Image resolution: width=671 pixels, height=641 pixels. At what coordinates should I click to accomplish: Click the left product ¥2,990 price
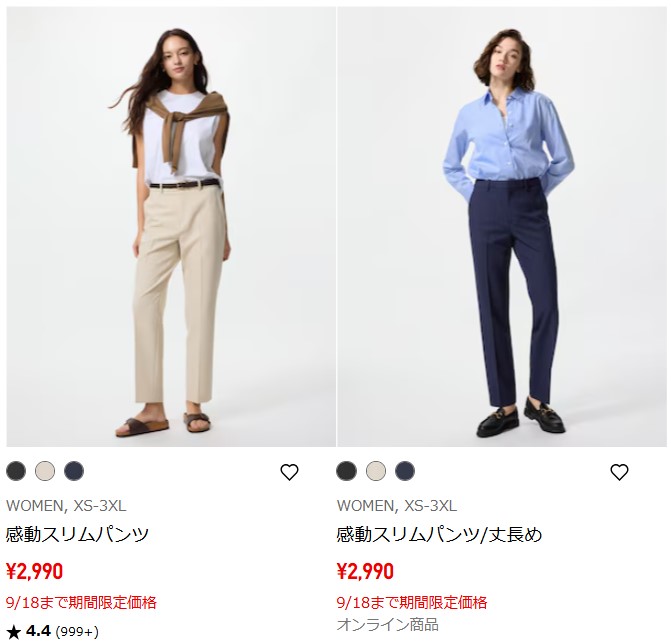[35, 571]
